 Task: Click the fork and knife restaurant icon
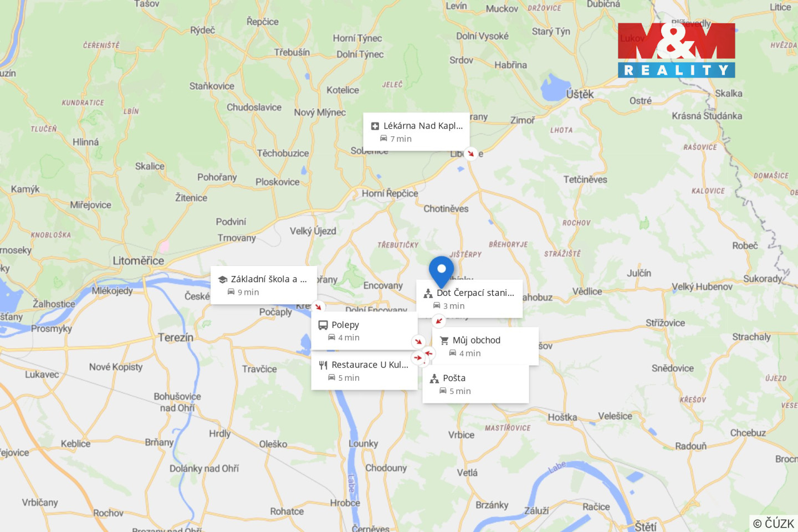[323, 365]
